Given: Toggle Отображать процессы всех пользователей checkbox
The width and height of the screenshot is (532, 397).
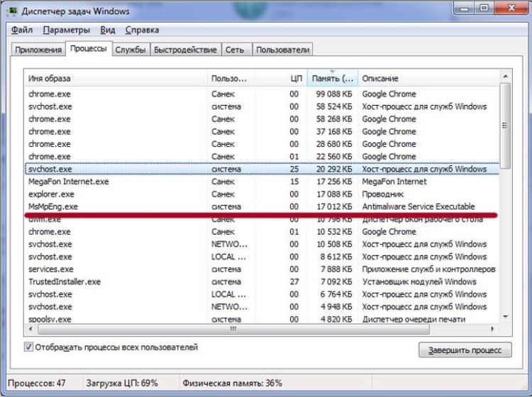Looking at the screenshot, I should coord(29,347).
